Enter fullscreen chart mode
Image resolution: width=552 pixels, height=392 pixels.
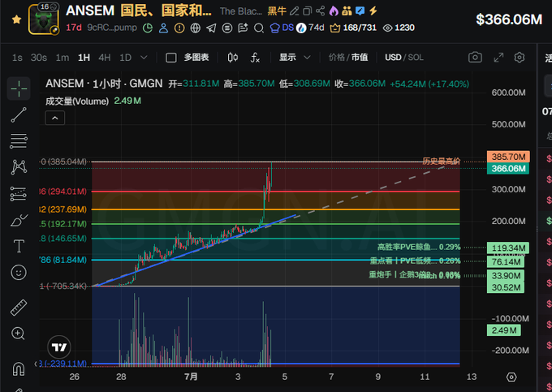point(498,58)
